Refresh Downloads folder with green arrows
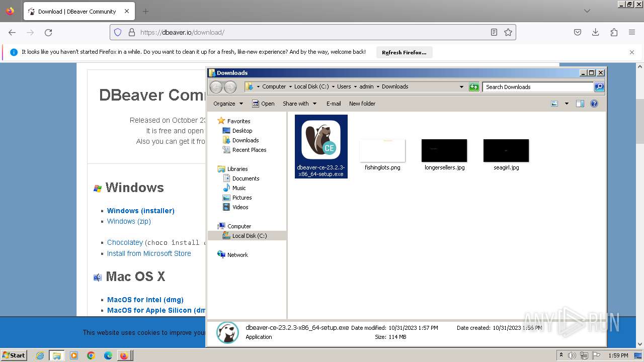Viewport: 644px width, 362px height. click(474, 87)
